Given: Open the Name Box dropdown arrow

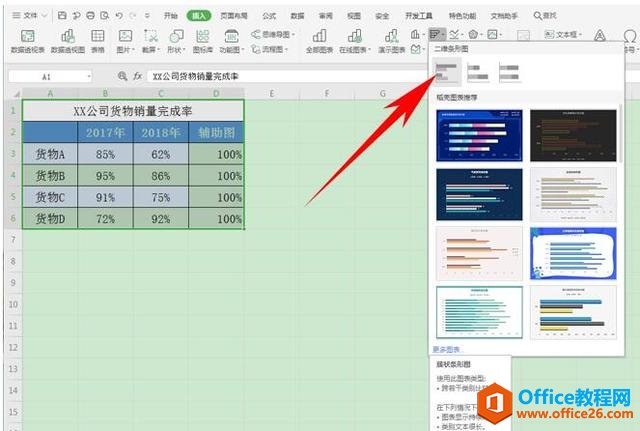Looking at the screenshot, I should tap(89, 76).
